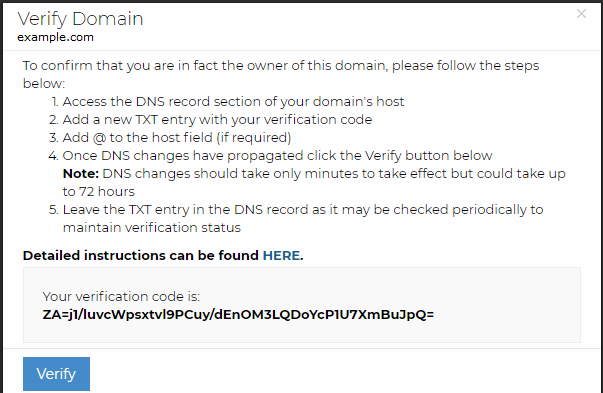This screenshot has width=603, height=393.
Task: Click step 2 about adding TXT entry
Action: [210, 120]
